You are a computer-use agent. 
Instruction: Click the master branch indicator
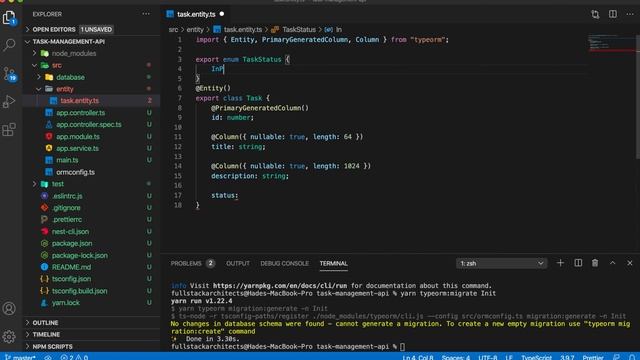[x=20, y=357]
